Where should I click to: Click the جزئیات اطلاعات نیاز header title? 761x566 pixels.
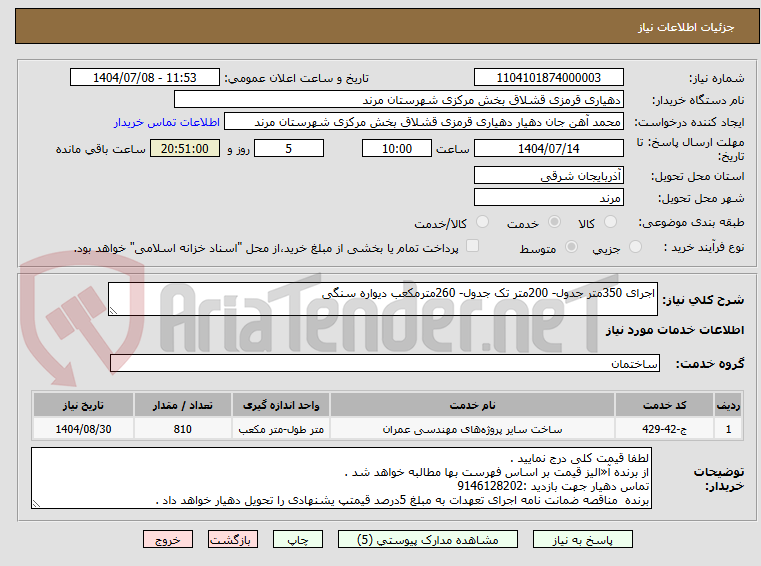686,27
